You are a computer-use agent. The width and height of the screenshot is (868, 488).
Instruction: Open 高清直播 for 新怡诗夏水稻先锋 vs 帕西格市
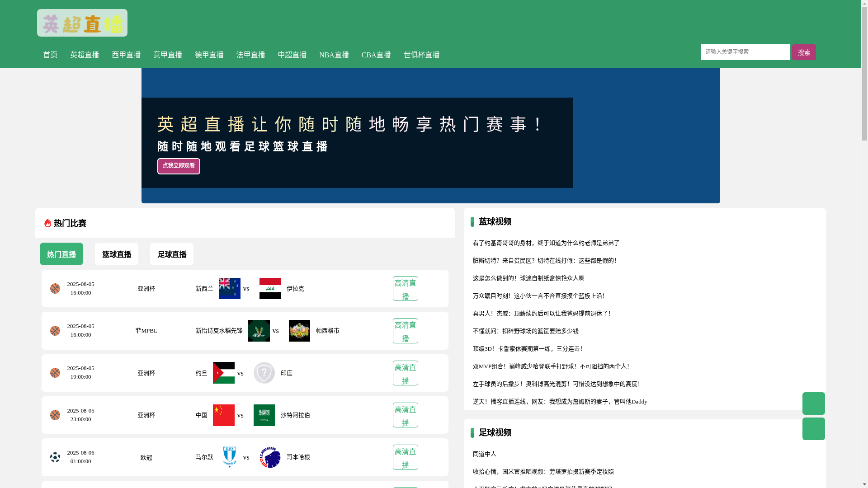pyautogui.click(x=406, y=331)
